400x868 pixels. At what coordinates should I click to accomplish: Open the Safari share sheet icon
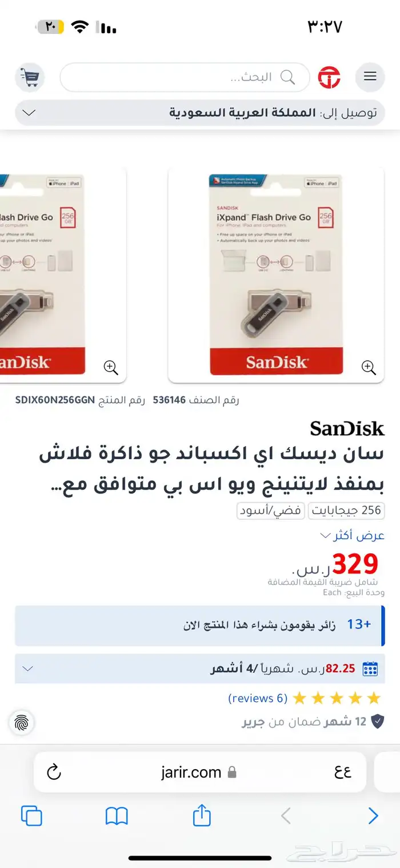[x=202, y=815]
